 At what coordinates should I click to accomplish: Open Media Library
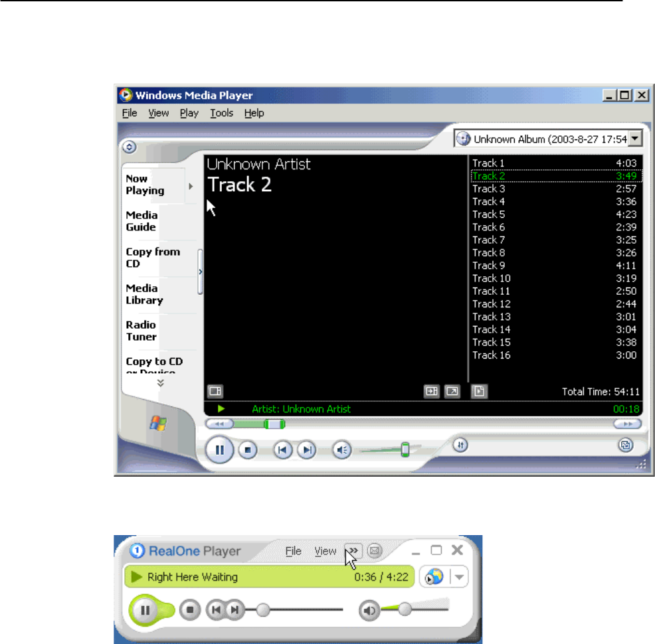(144, 294)
